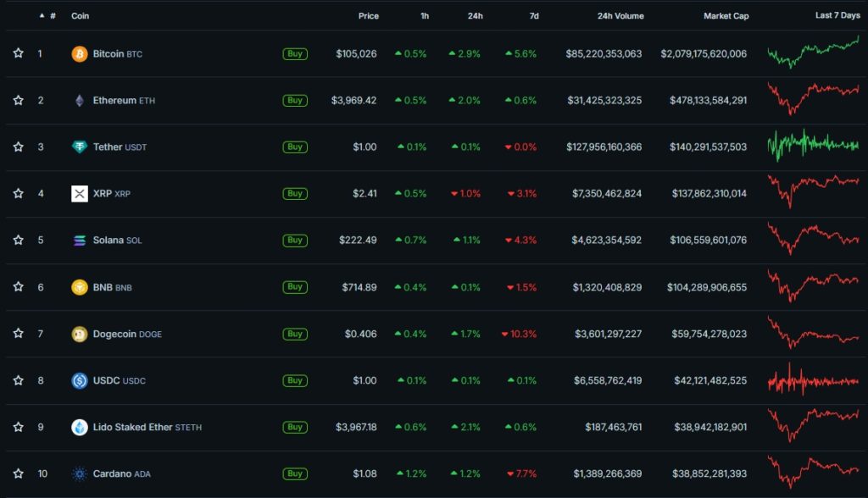Select the Tether USDT logo
868x498 pixels.
pyautogui.click(x=79, y=147)
